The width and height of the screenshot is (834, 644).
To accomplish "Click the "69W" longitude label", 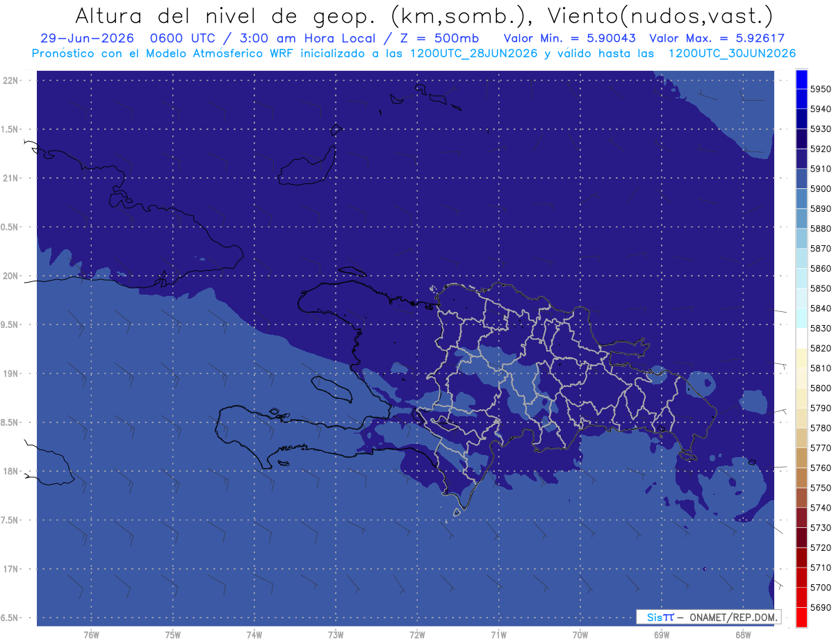I will click(x=662, y=635).
